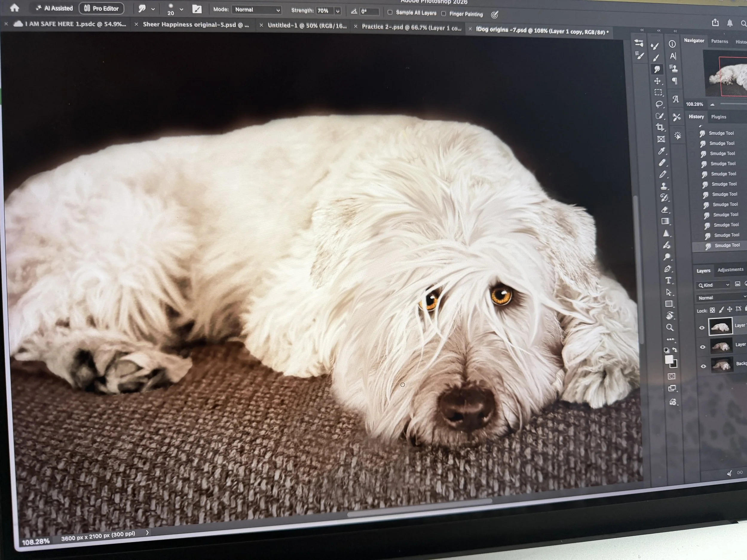Screen dimensions: 747x560
Task: Hide the middle Layer 1 layer
Action: (x=703, y=347)
